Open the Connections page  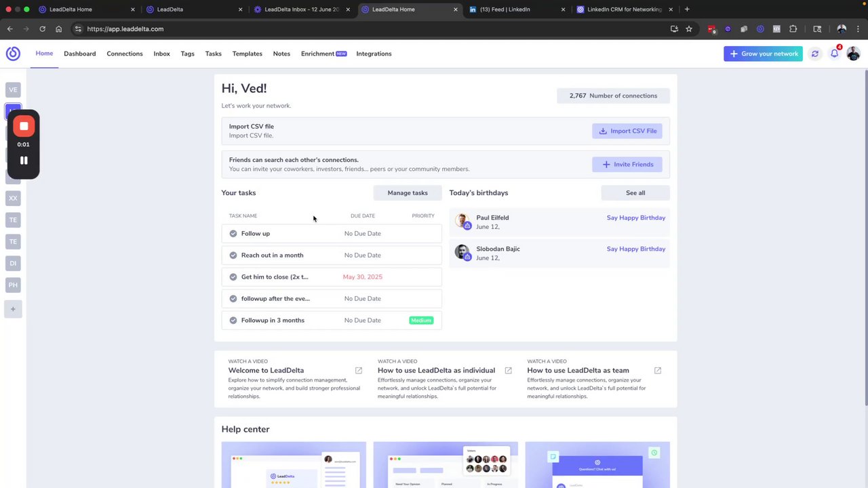tap(125, 54)
